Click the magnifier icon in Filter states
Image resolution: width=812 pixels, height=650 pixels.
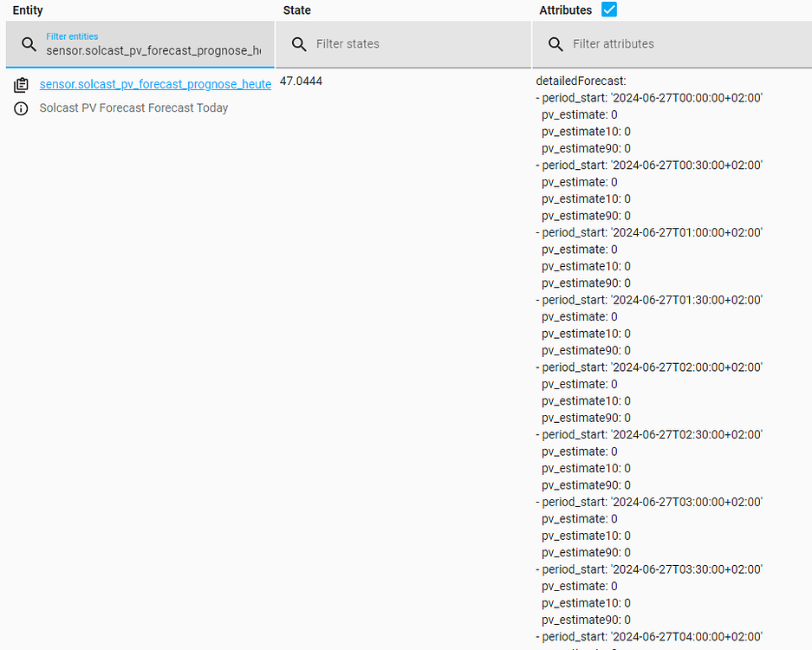pyautogui.click(x=298, y=44)
